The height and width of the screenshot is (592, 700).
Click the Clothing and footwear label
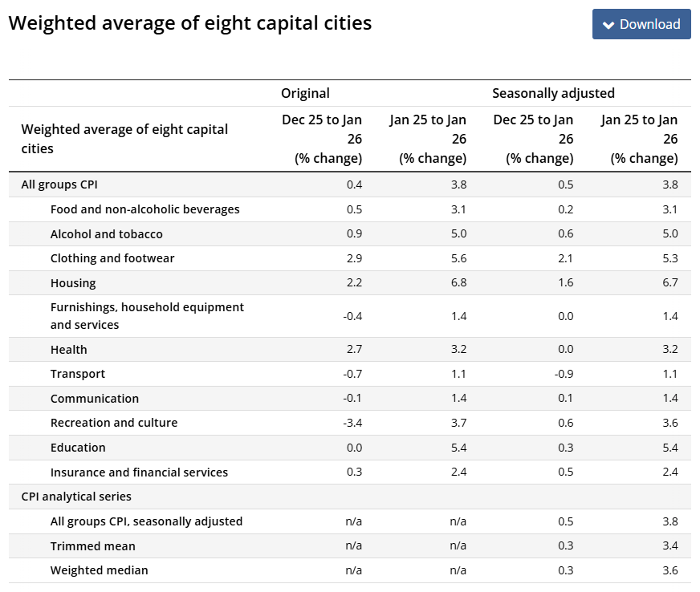pyautogui.click(x=112, y=258)
